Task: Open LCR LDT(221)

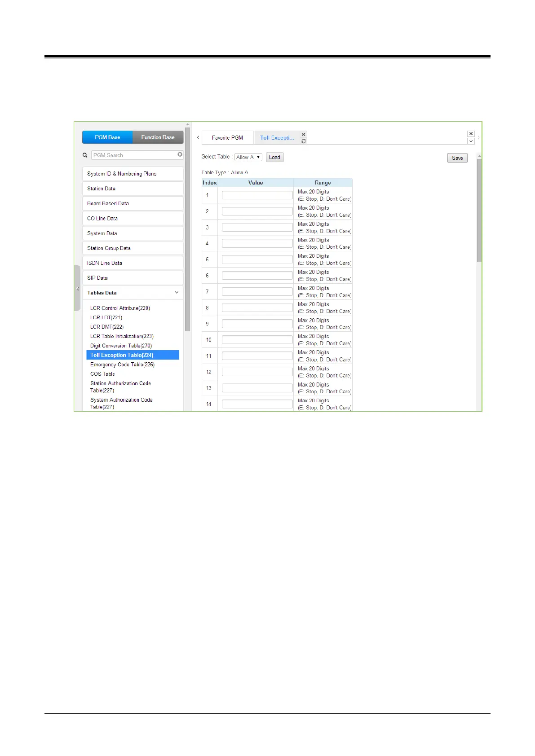Action: pyautogui.click(x=106, y=317)
